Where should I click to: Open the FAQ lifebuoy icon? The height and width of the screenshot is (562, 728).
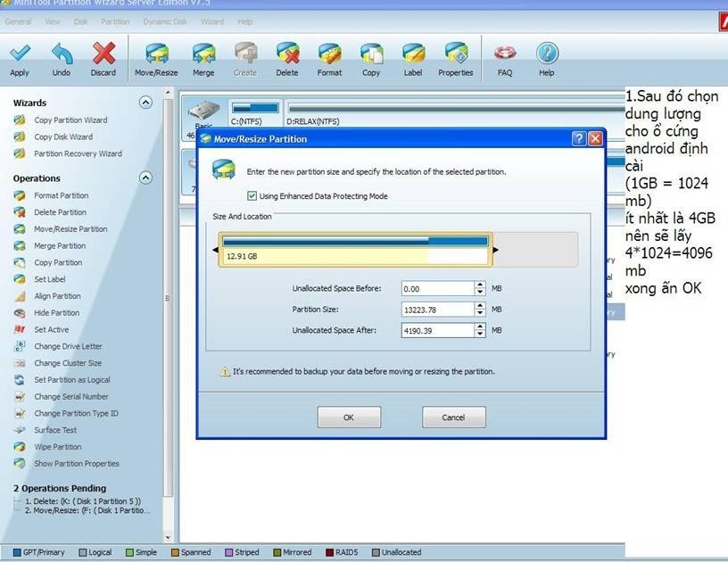point(505,54)
